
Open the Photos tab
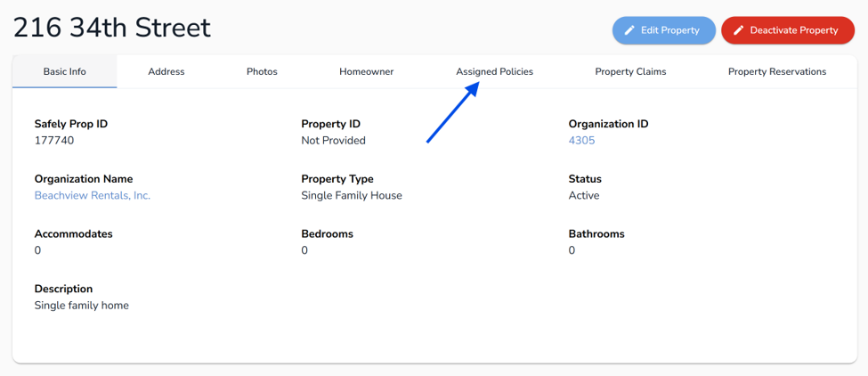click(262, 71)
